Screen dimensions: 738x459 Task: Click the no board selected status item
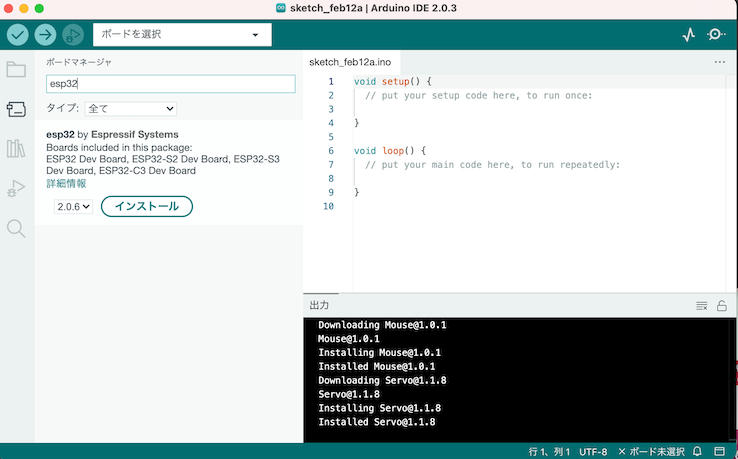pyautogui.click(x=651, y=451)
